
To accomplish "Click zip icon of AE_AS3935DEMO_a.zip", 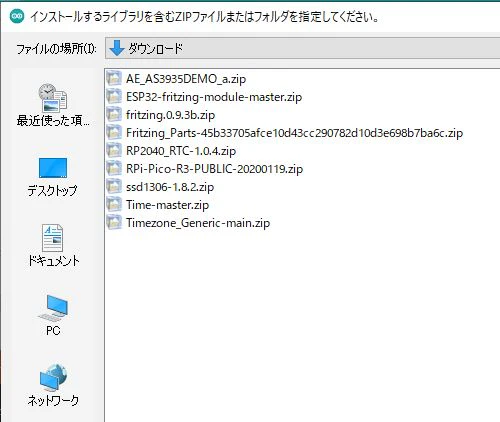I will (x=114, y=79).
